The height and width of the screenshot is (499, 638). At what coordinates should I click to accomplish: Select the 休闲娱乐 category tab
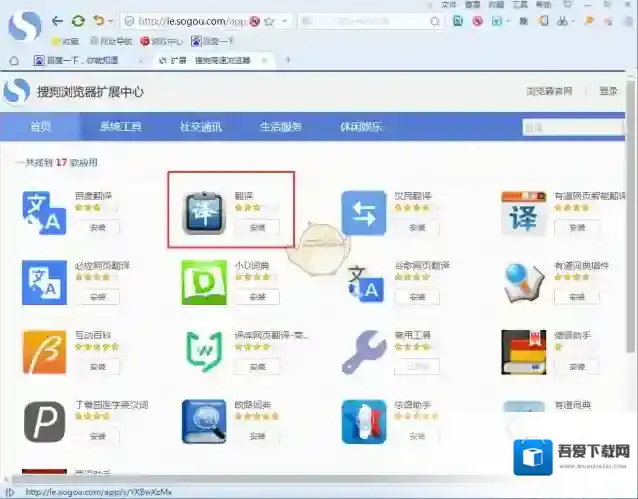point(361,127)
